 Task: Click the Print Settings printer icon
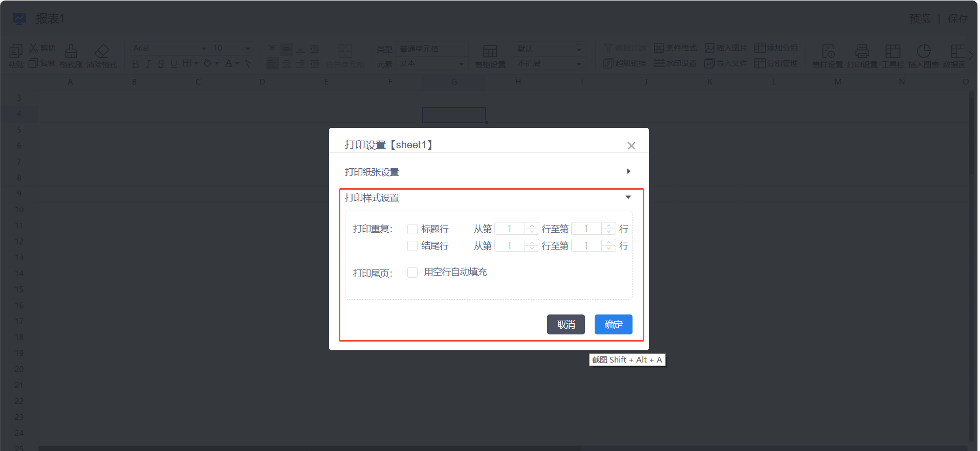point(862,51)
